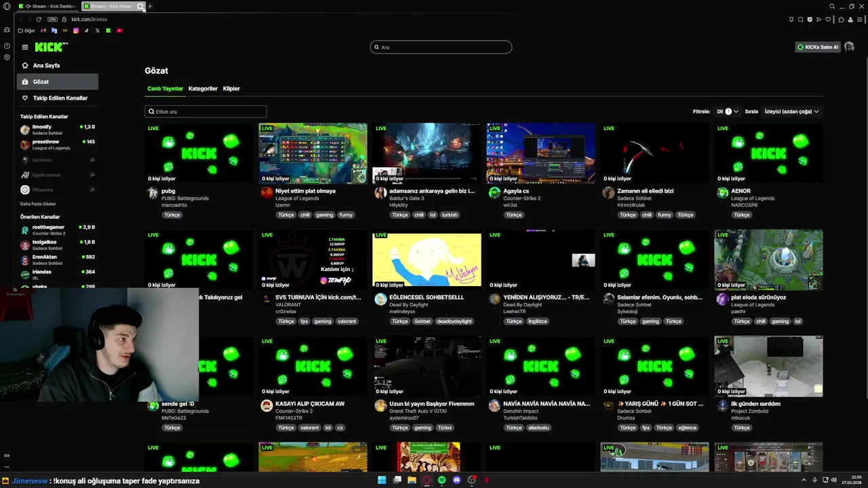Switch to the Canlı Yayınlar tab
The width and height of the screenshot is (868, 488).
click(x=165, y=89)
